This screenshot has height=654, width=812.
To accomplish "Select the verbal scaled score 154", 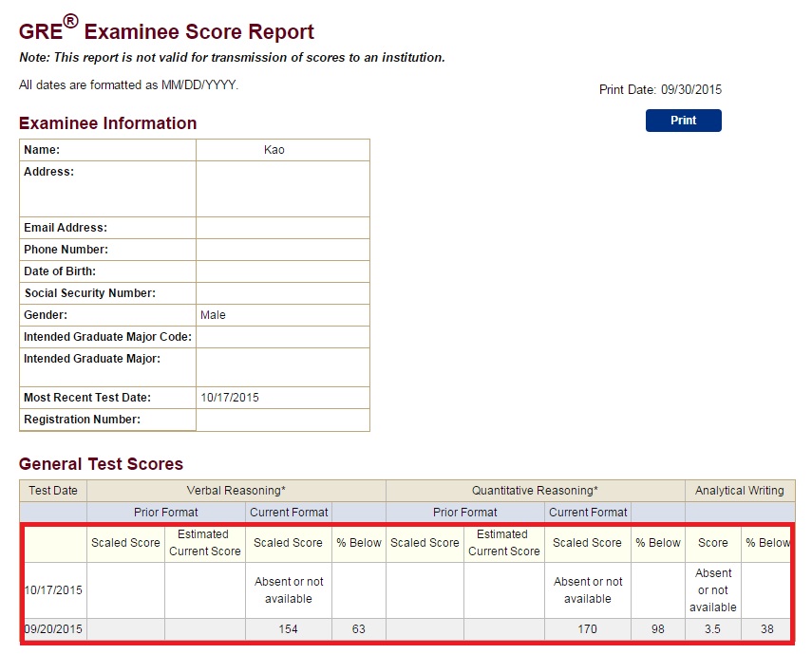I will coord(288,629).
